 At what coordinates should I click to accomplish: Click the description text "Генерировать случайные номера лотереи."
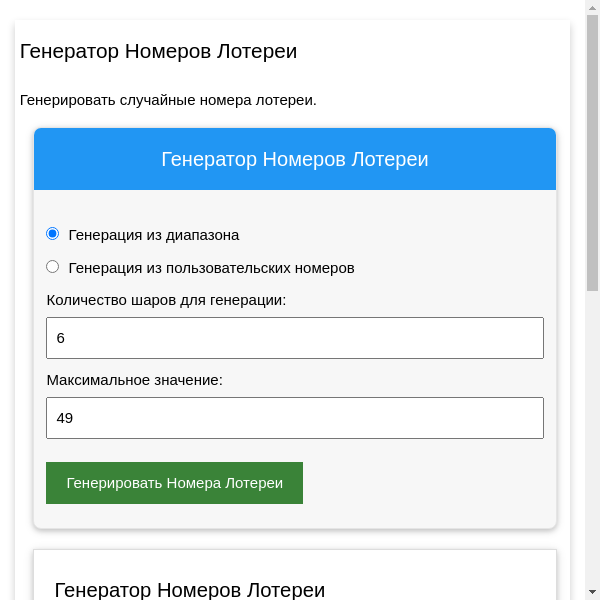click(168, 100)
